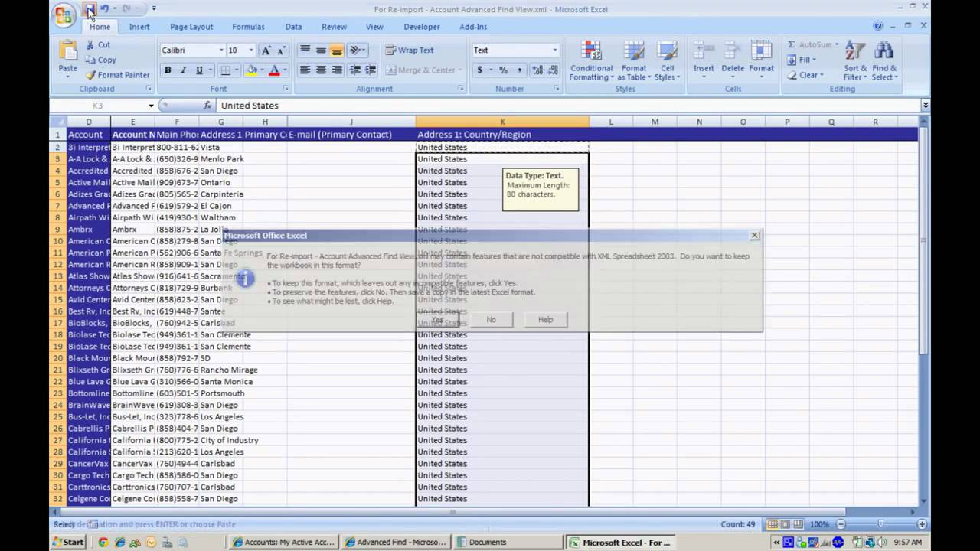Toggle Top Align
The width and height of the screenshot is (980, 551).
click(x=305, y=51)
